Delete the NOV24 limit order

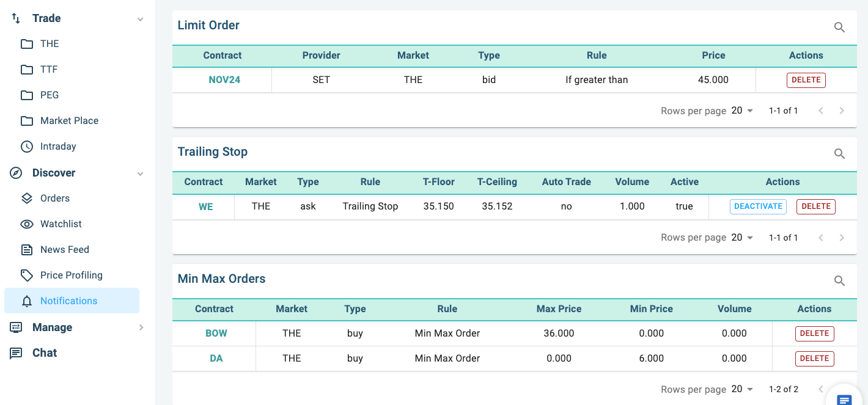point(806,80)
